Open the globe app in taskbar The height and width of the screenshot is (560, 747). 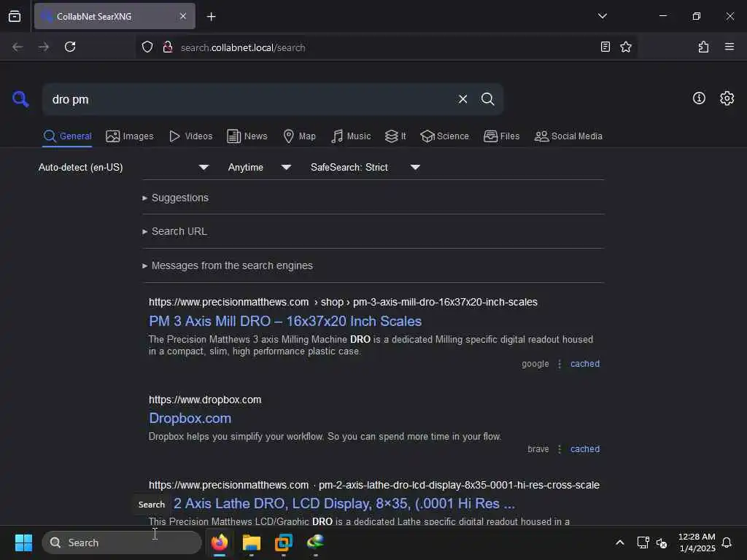pyautogui.click(x=315, y=542)
